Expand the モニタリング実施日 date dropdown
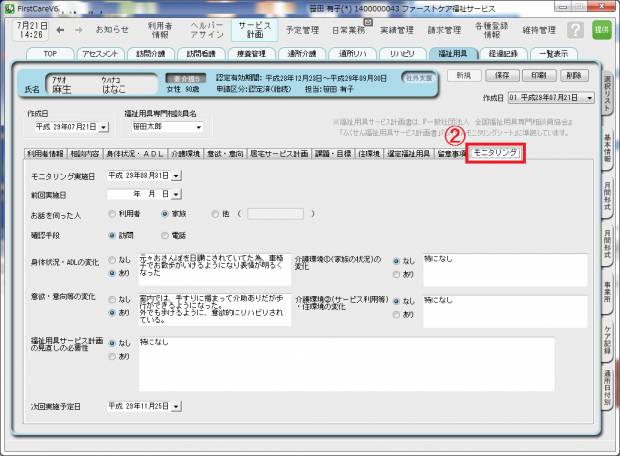Image resolution: width=620 pixels, height=456 pixels. pos(177,176)
